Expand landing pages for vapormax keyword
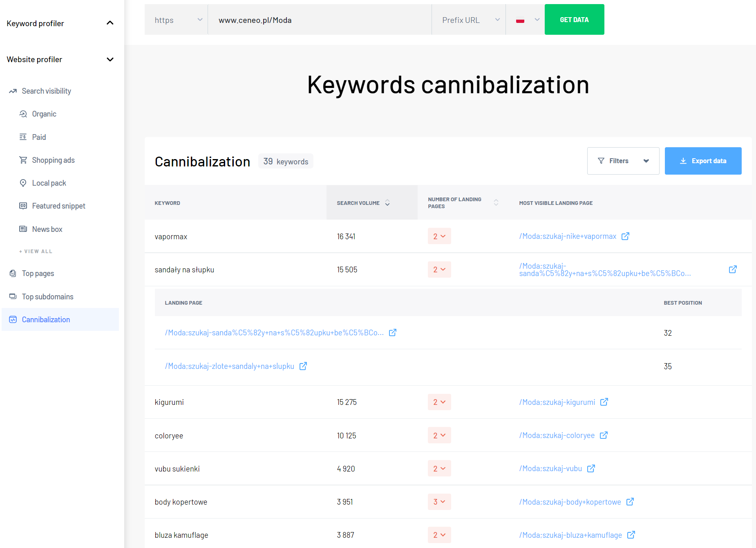 point(439,236)
